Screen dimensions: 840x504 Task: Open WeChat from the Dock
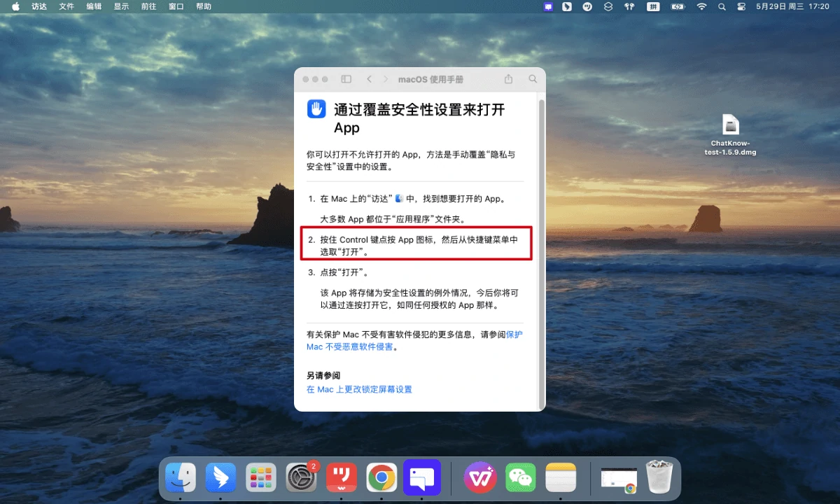[521, 477]
